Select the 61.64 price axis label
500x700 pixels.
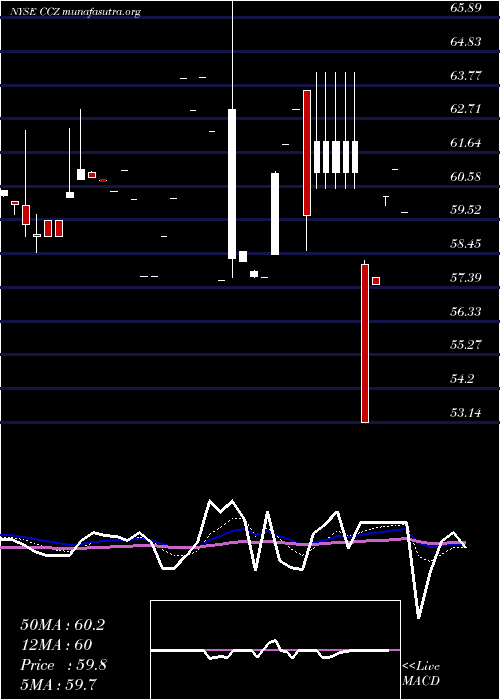pyautogui.click(x=466, y=143)
